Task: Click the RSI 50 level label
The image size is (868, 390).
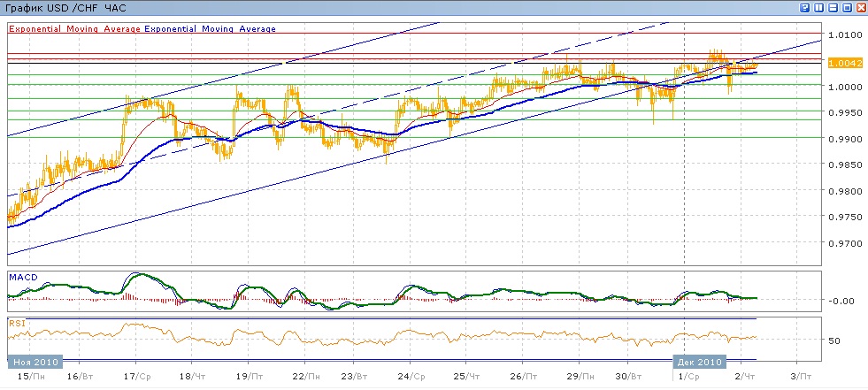Action: (x=835, y=340)
